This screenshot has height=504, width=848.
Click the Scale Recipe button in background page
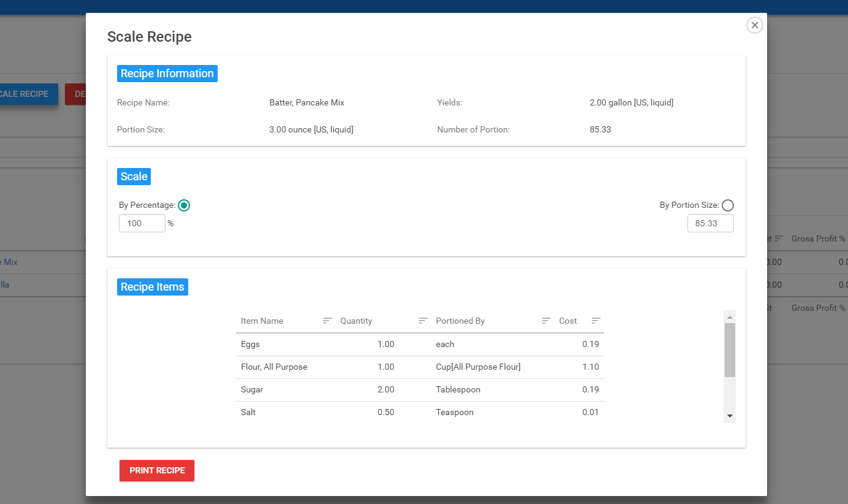[29, 94]
